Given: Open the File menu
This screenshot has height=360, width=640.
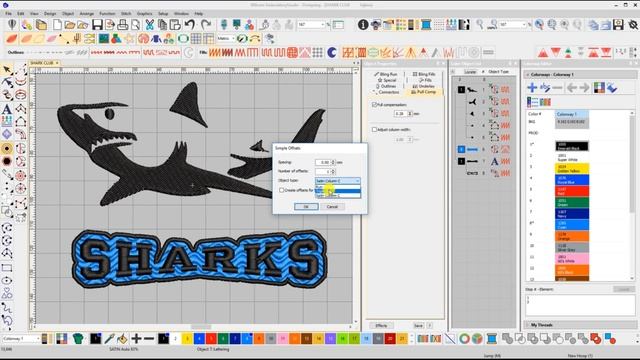Looking at the screenshot, I should [8, 13].
